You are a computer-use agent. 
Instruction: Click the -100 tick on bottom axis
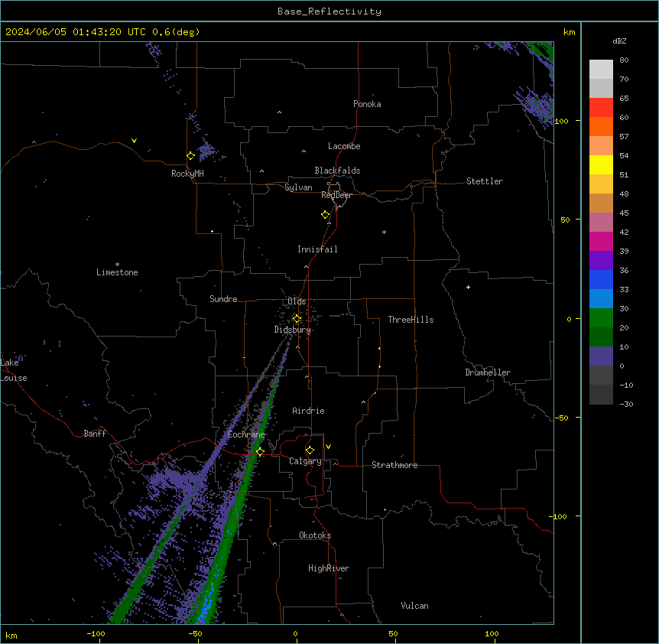point(96,633)
